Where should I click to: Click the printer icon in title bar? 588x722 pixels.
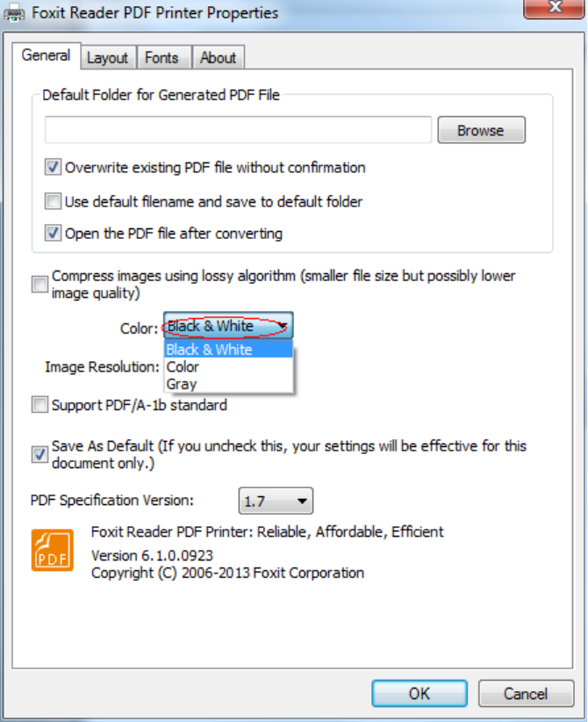pos(16,12)
